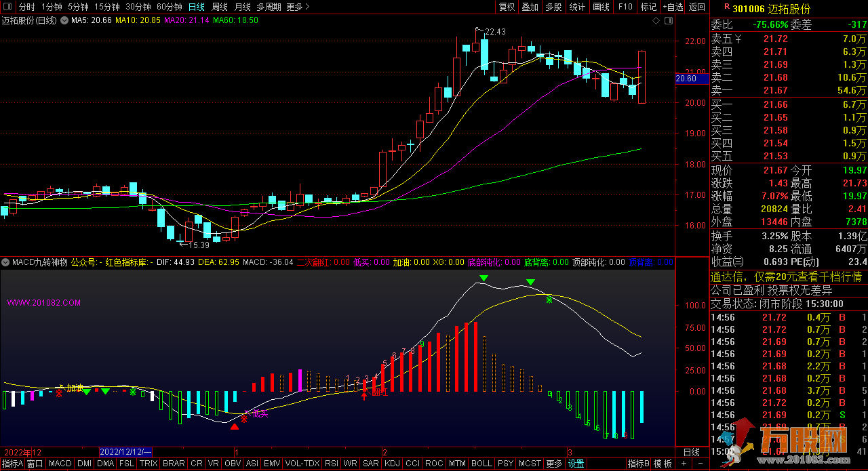Switch to the 1分钟 timeframe
The image size is (868, 471).
click(52, 7)
